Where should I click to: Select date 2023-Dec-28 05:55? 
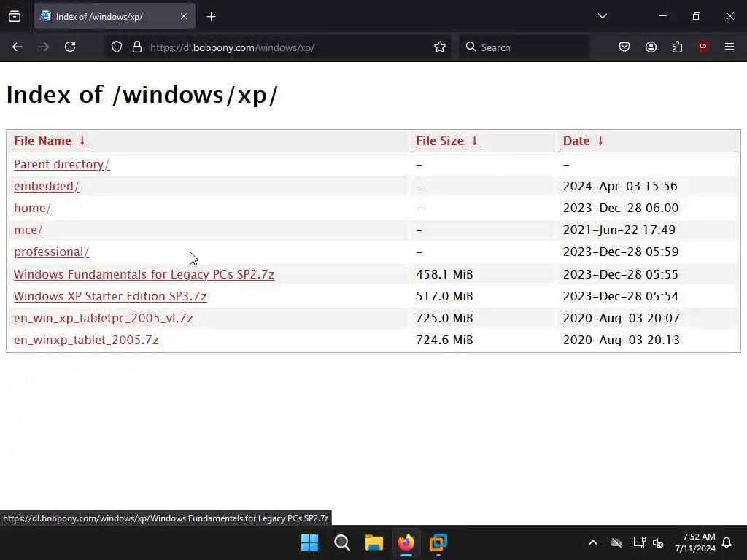(621, 274)
